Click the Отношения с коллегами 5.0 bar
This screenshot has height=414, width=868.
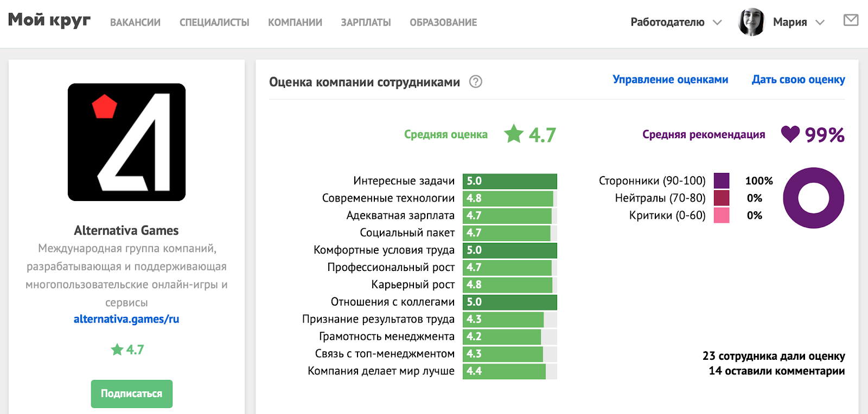510,302
